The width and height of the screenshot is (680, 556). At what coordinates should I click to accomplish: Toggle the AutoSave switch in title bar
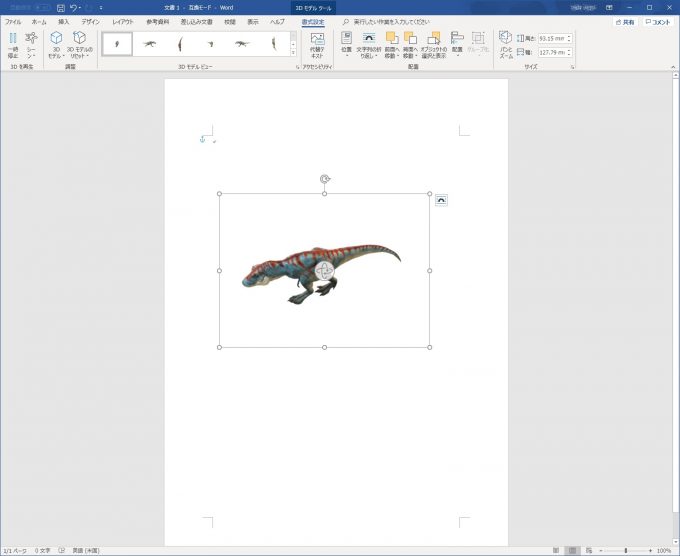(x=42, y=8)
